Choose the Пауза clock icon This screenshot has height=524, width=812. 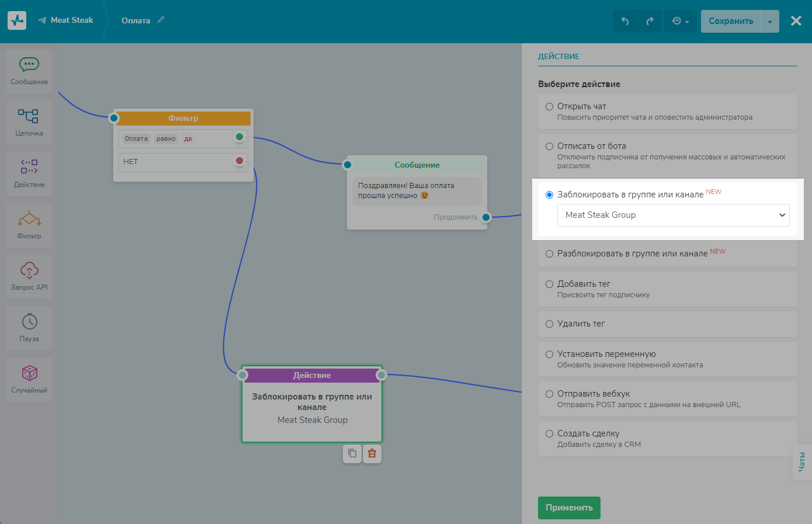point(29,322)
